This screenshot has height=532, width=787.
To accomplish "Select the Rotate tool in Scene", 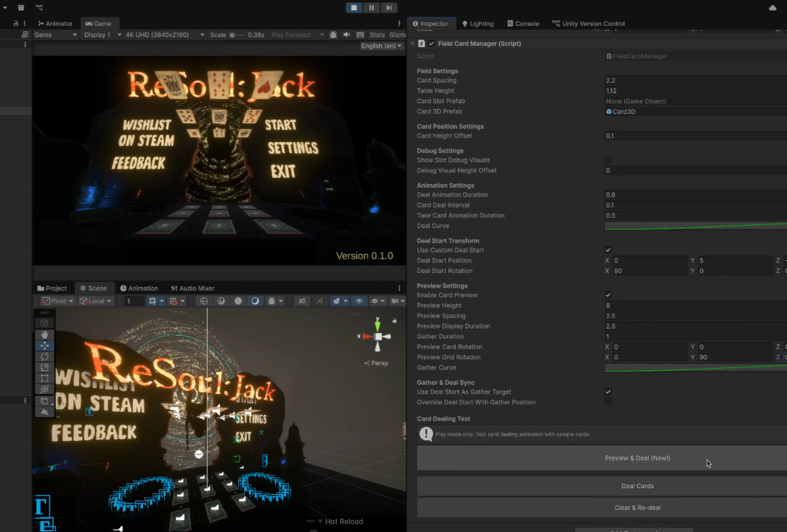I will pyautogui.click(x=44, y=356).
